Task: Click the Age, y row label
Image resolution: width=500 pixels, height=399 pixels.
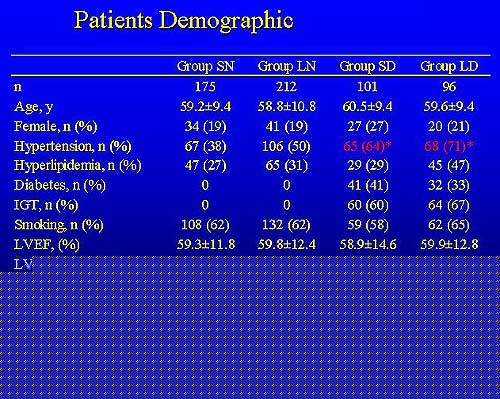Action: tap(34, 107)
